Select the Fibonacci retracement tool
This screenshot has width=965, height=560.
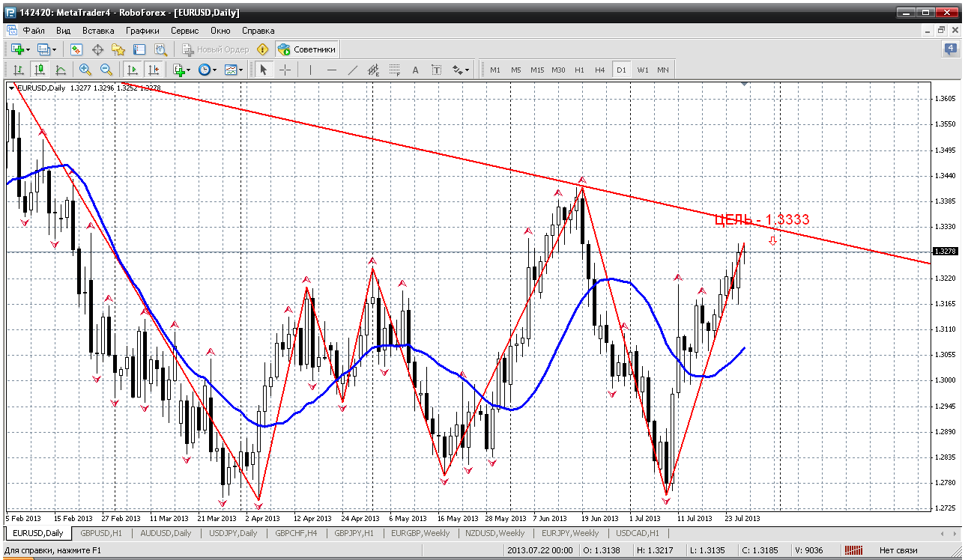(395, 70)
